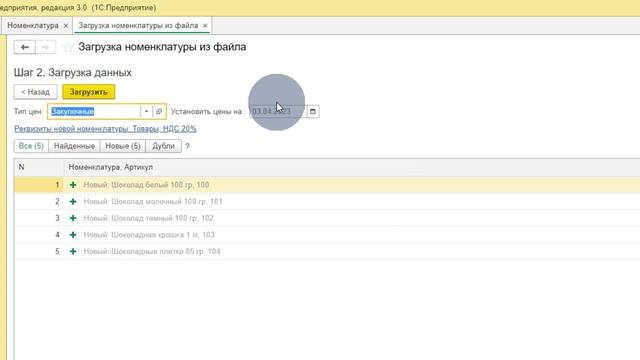This screenshot has width=640, height=360.
Task: Close the Номенклатура tab
Action: click(x=66, y=26)
